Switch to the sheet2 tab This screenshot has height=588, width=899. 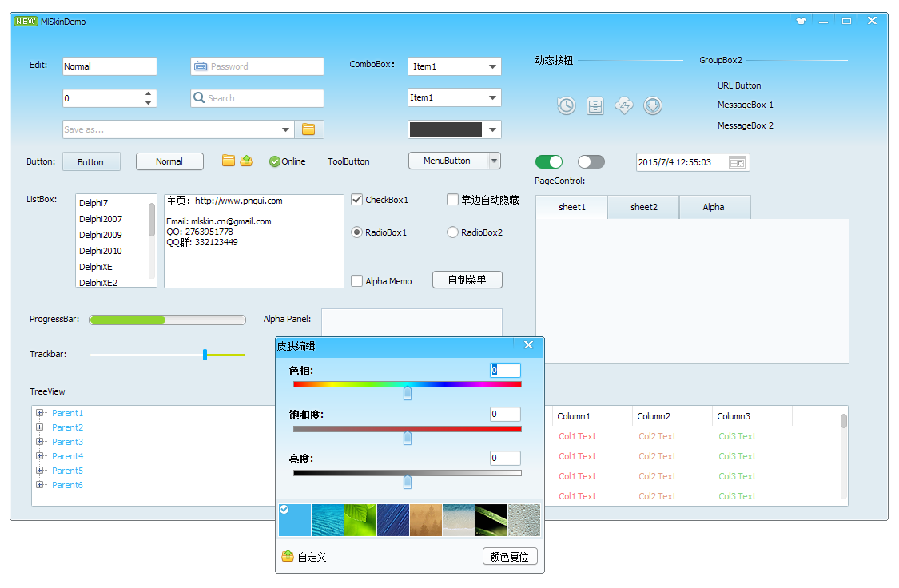click(x=643, y=207)
